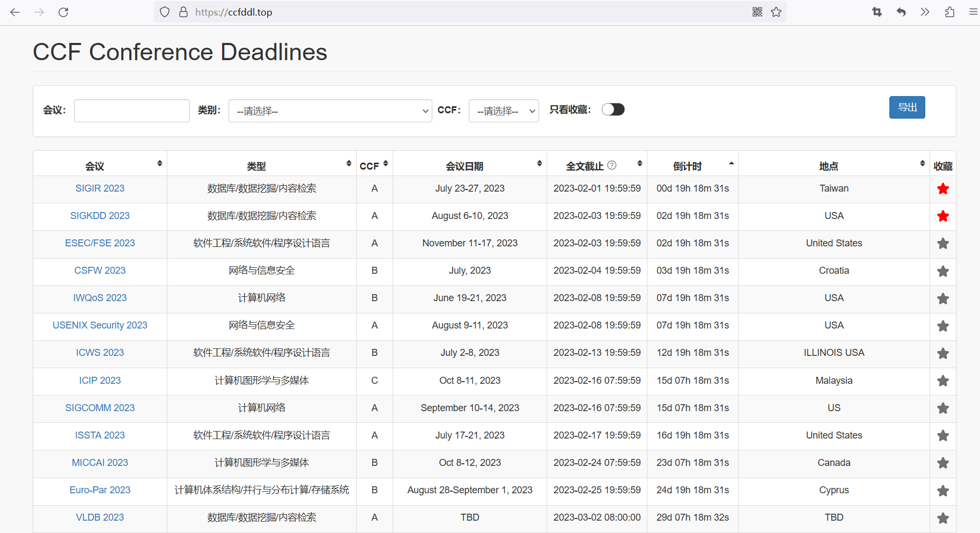Open the VLDB 2023 conference link
Image resolution: width=980 pixels, height=533 pixels.
coord(100,517)
